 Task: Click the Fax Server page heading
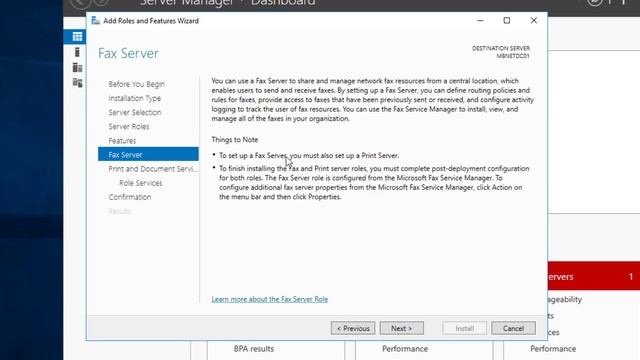(x=128, y=53)
